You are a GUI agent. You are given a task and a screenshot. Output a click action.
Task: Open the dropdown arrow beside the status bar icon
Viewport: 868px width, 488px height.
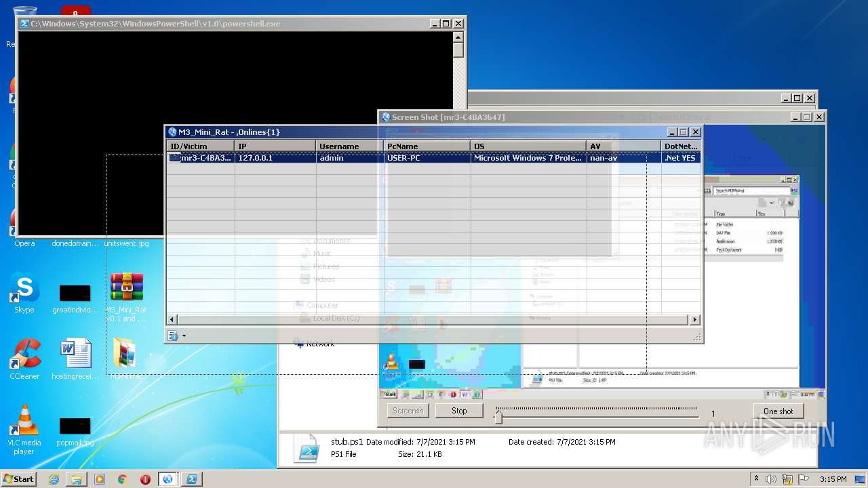[183, 336]
